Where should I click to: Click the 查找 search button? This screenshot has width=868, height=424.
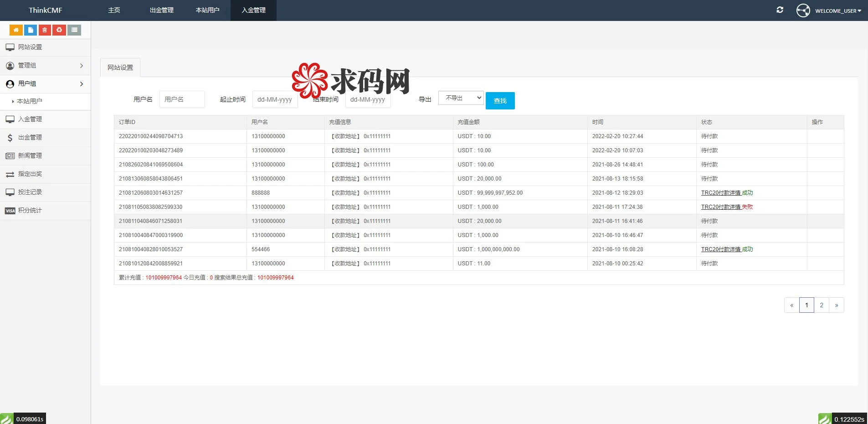tap(500, 101)
